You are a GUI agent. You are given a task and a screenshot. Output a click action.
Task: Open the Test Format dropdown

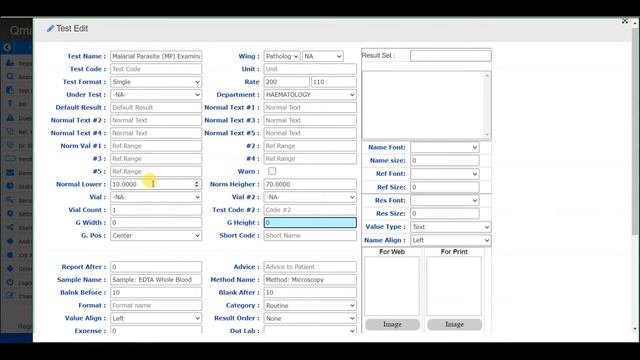(156, 82)
